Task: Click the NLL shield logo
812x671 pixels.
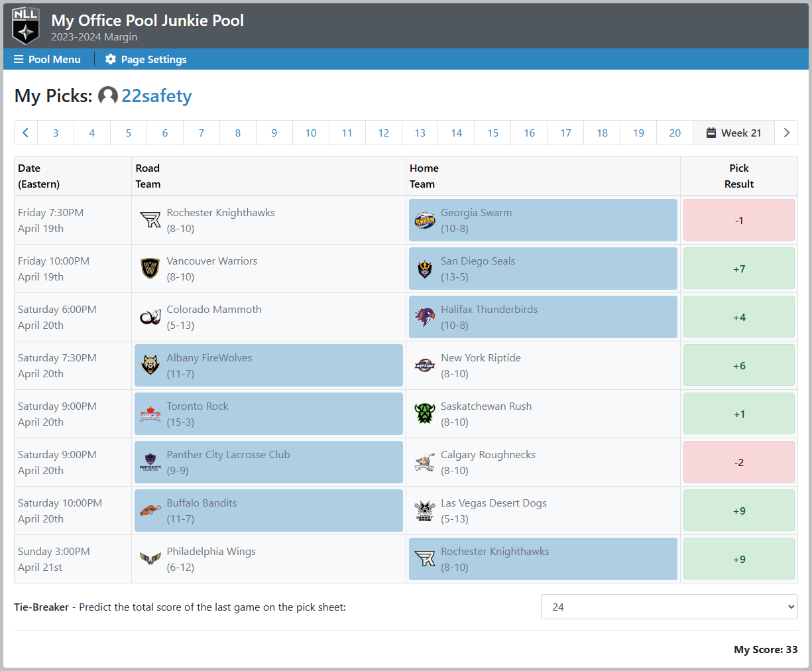Action: coord(26,26)
